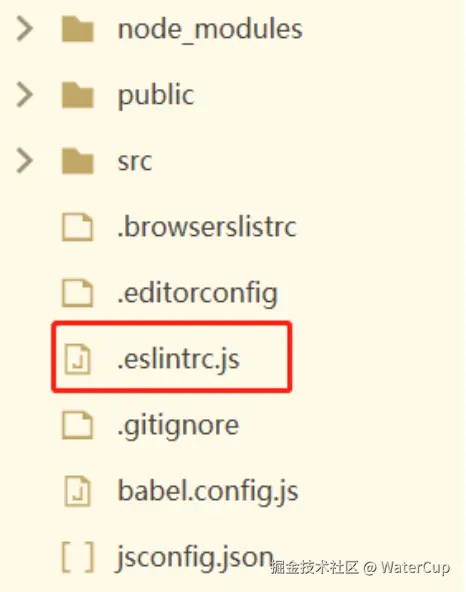Click the .gitignore file icon
466x592 pixels.
[77, 426]
